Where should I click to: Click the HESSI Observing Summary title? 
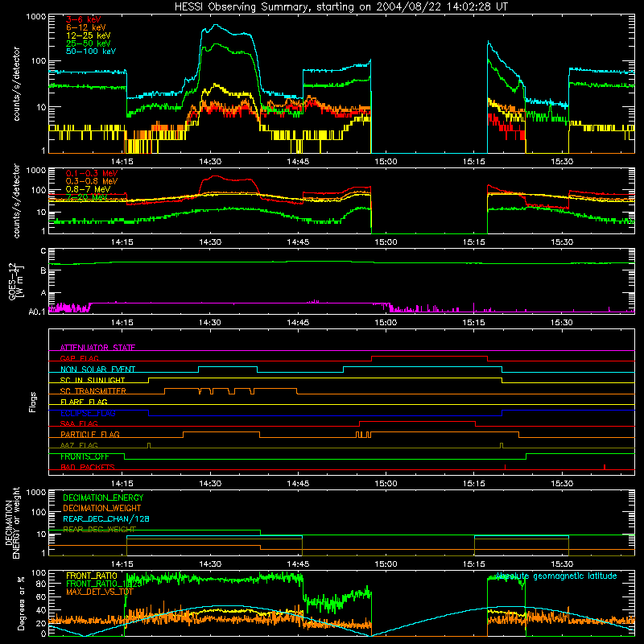(x=341, y=7)
